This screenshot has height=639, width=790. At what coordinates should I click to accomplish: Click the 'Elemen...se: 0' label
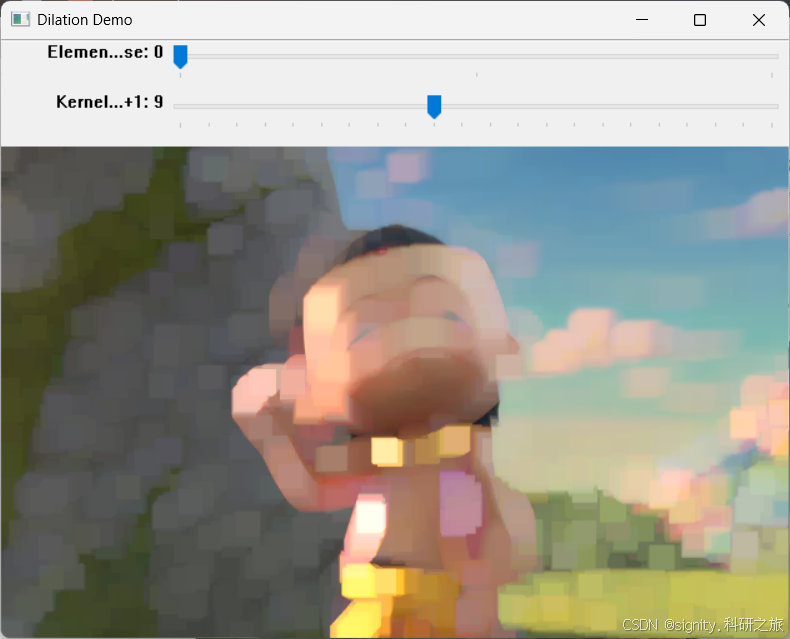tap(105, 52)
